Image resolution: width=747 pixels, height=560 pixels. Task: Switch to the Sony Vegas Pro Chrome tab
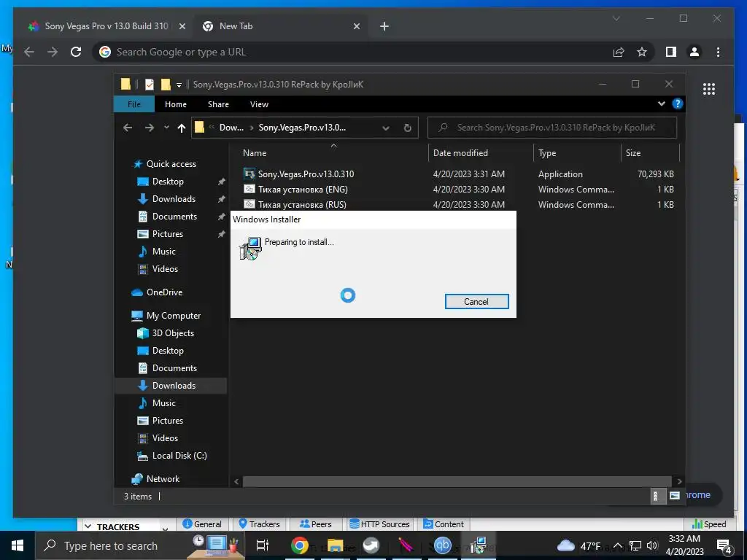[x=106, y=26]
